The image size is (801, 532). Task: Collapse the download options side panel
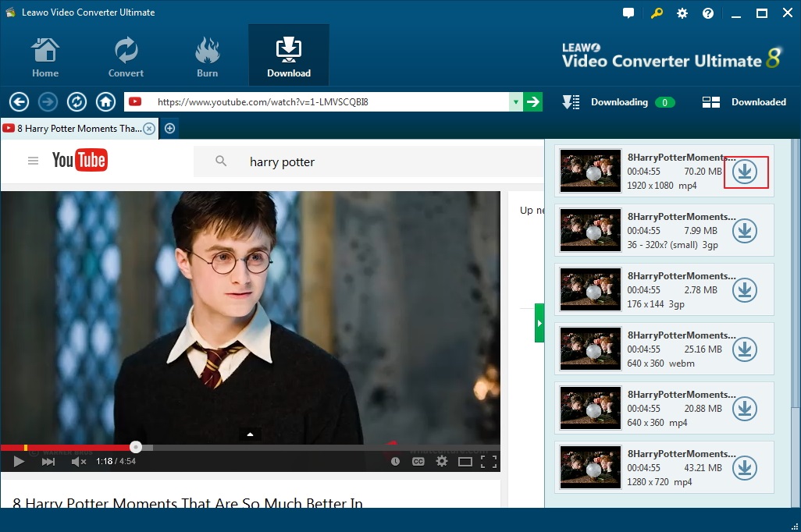[539, 323]
